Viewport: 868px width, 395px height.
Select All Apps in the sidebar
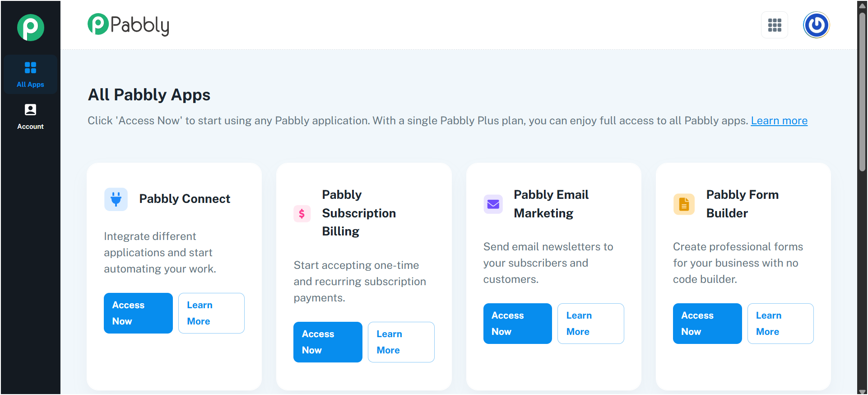click(30, 74)
